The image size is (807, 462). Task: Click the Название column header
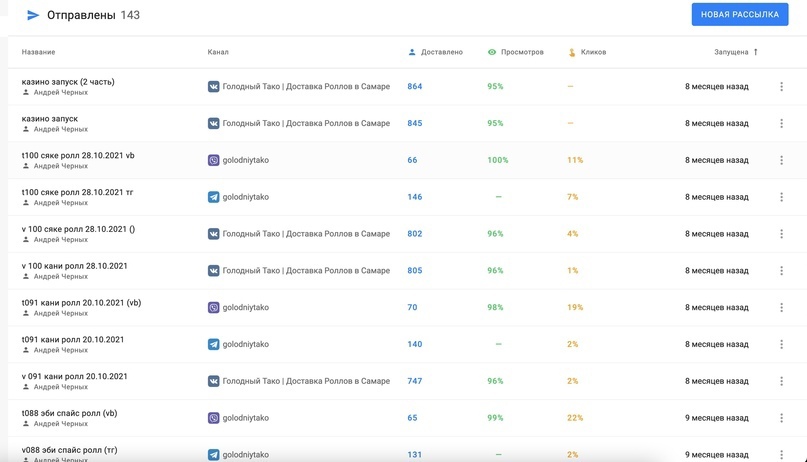[x=38, y=52]
